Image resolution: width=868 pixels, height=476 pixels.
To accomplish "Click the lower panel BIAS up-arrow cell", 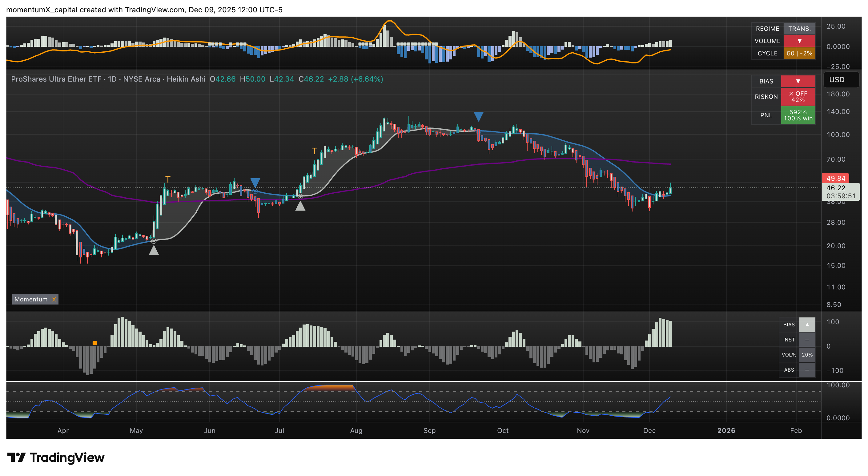I will coord(807,324).
